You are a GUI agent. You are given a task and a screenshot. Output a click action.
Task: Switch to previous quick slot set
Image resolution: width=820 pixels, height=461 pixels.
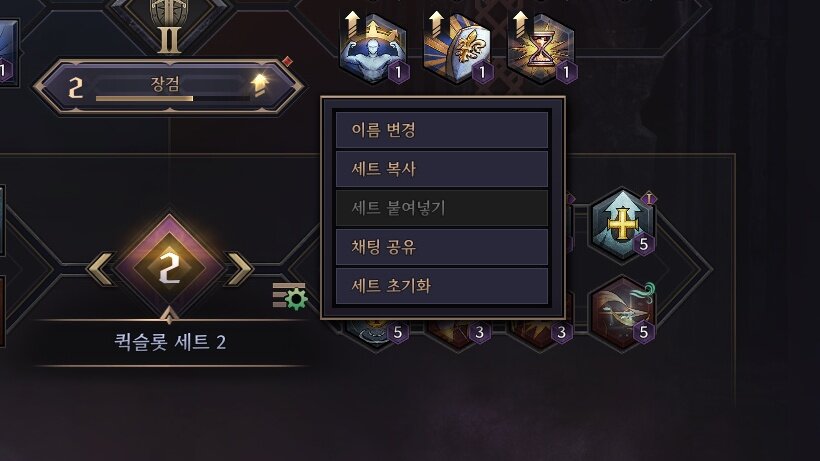click(x=101, y=269)
